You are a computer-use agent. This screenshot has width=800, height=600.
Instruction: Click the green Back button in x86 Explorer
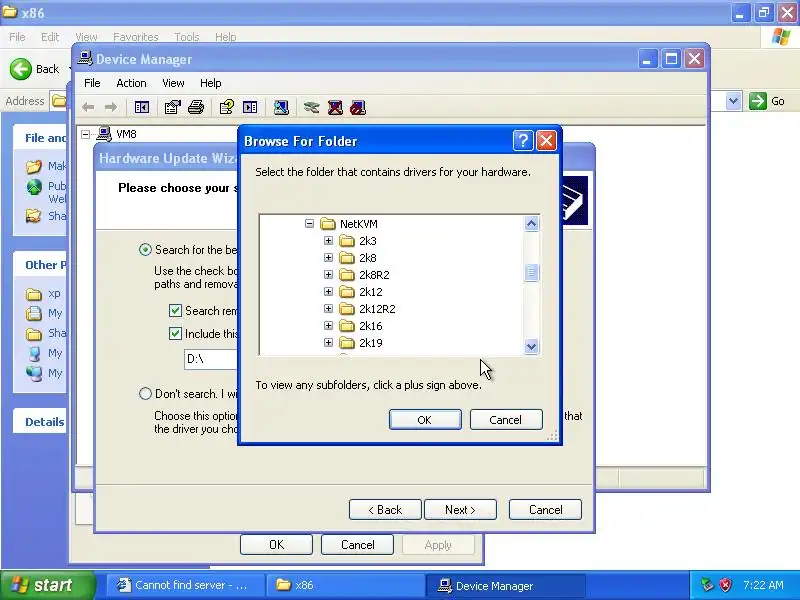[34, 69]
